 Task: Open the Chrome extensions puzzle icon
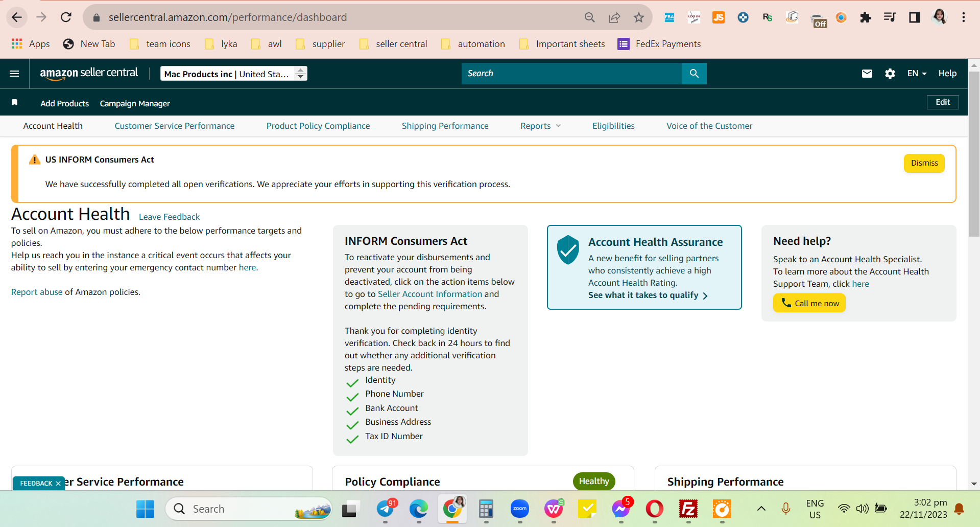tap(865, 17)
